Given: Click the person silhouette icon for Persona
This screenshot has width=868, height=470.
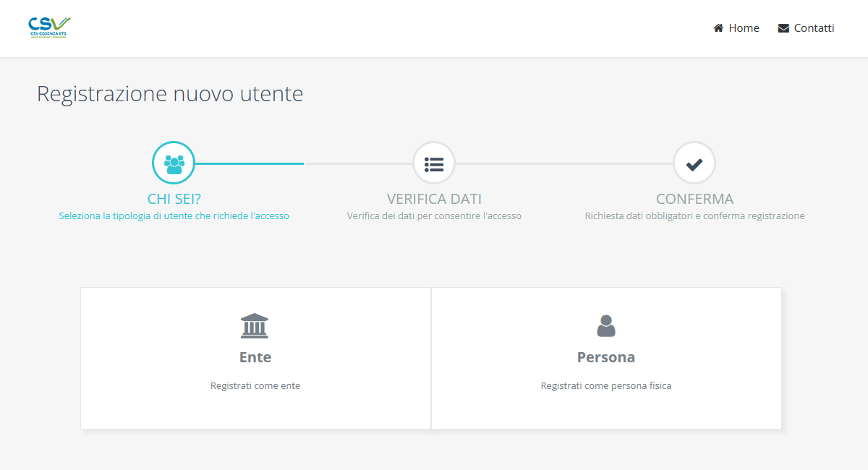Looking at the screenshot, I should pos(606,326).
